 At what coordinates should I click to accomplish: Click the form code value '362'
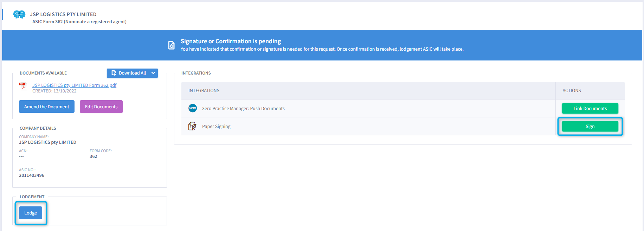(94, 156)
